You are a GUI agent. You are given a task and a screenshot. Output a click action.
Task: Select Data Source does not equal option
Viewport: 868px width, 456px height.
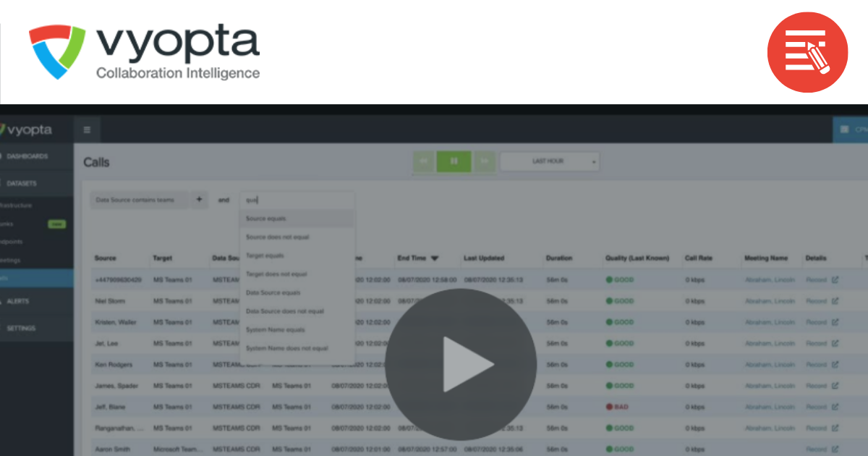click(297, 311)
